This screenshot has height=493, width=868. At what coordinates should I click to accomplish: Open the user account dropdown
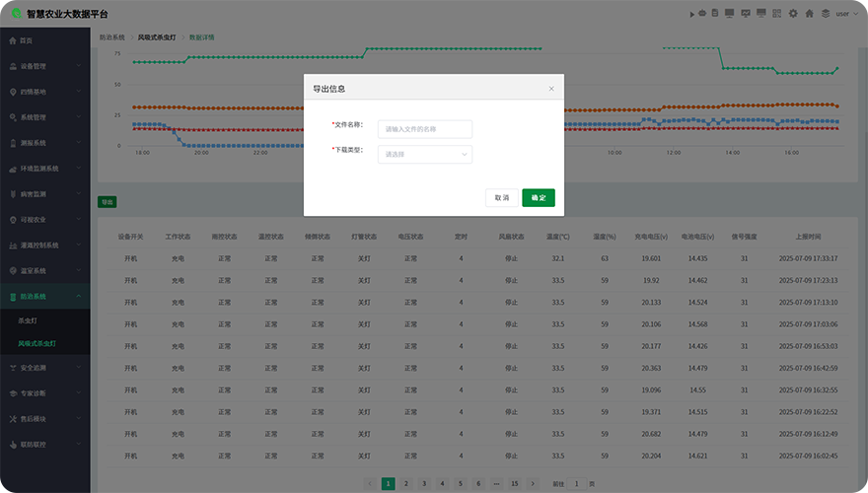(845, 14)
